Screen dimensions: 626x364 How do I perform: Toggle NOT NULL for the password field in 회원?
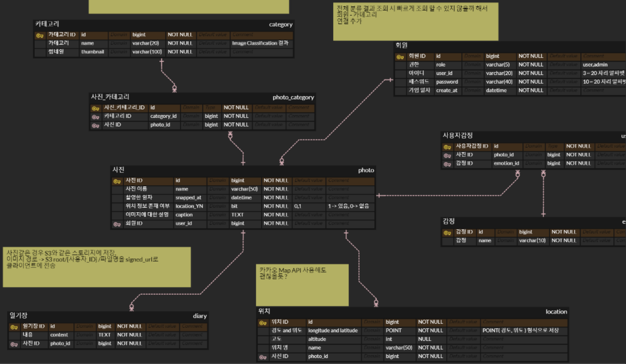(x=531, y=81)
